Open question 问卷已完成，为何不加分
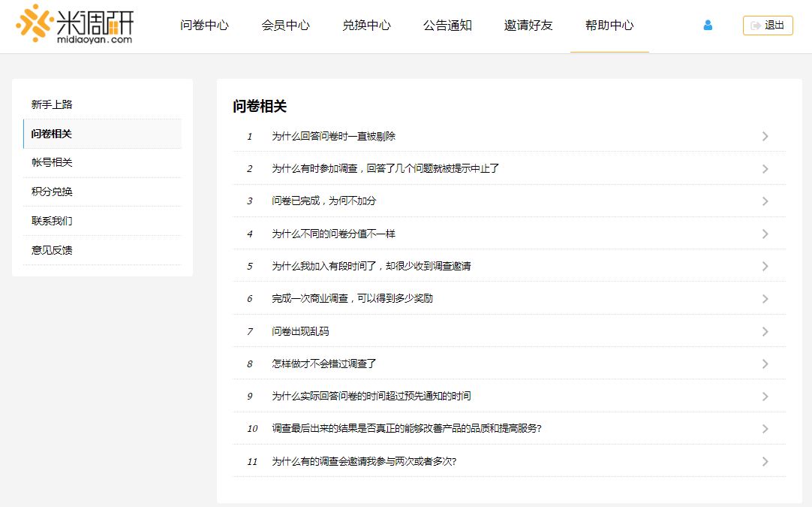The width and height of the screenshot is (812, 507). click(323, 201)
